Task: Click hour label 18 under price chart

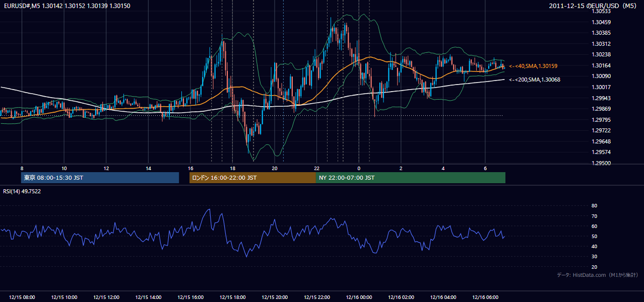Action: tap(232, 168)
